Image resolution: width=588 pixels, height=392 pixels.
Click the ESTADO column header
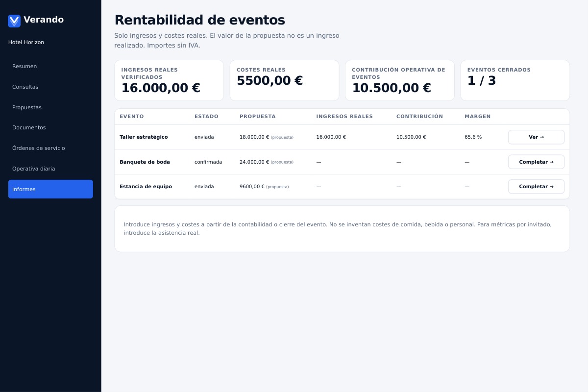coord(206,117)
